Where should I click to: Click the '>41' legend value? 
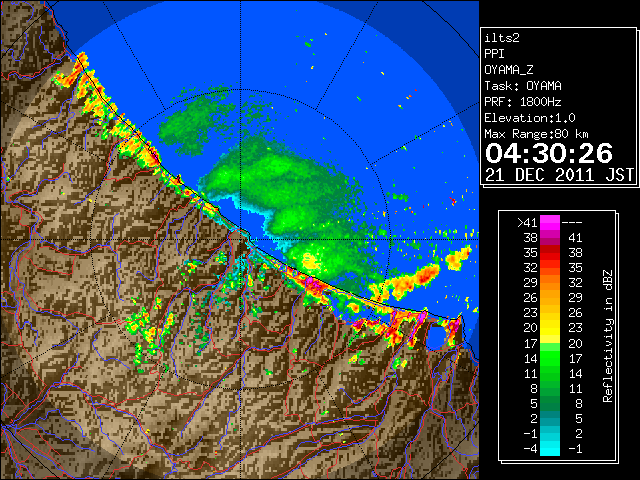click(527, 222)
